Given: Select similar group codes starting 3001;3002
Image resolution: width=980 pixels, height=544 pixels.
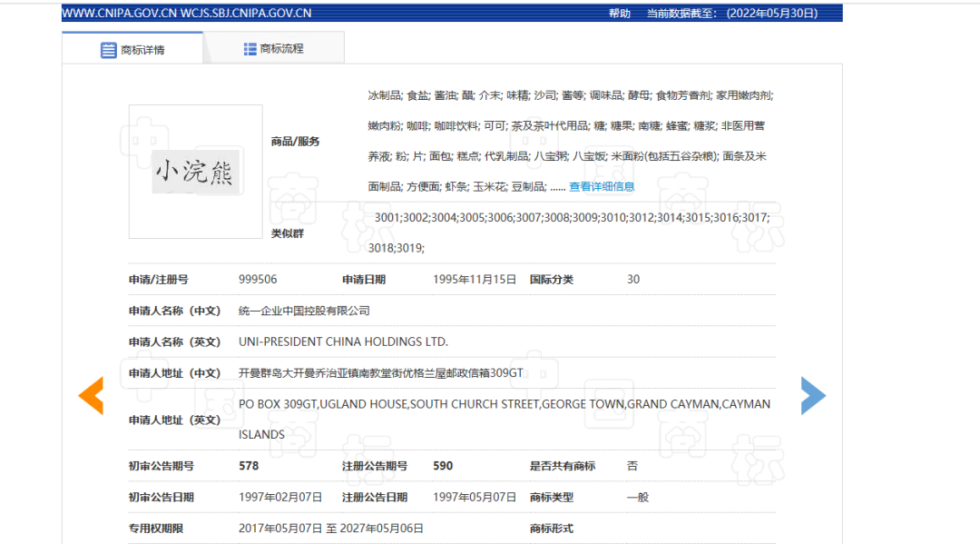Looking at the screenshot, I should point(569,232).
